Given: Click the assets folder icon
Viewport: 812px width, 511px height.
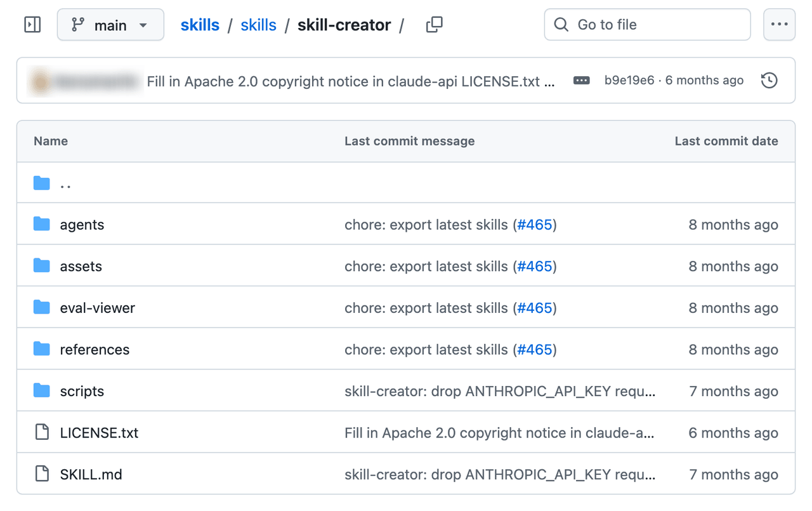Looking at the screenshot, I should tap(42, 266).
